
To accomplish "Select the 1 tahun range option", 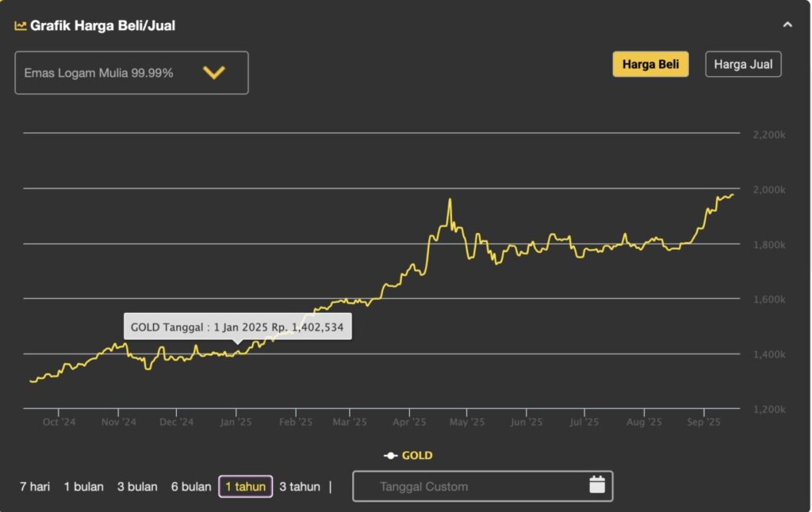I will tap(245, 487).
